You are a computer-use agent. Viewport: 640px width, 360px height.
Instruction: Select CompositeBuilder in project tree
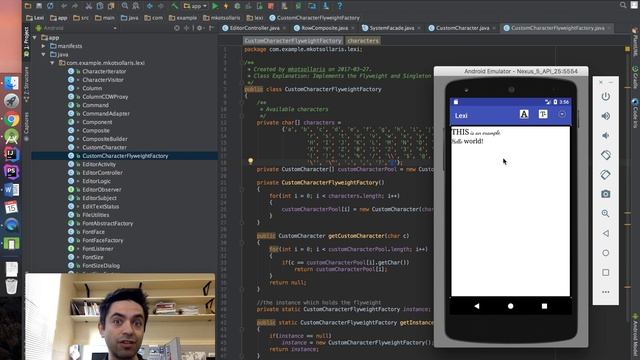105,139
